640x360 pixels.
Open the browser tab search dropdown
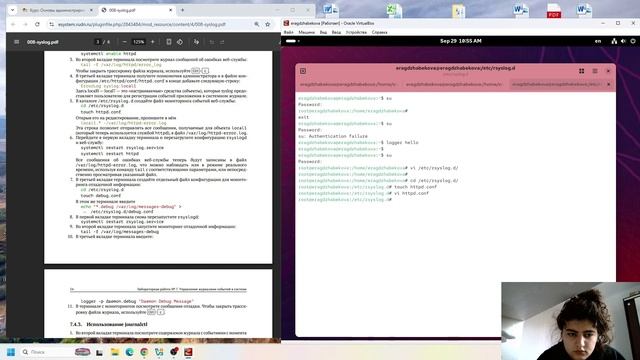click(12, 10)
